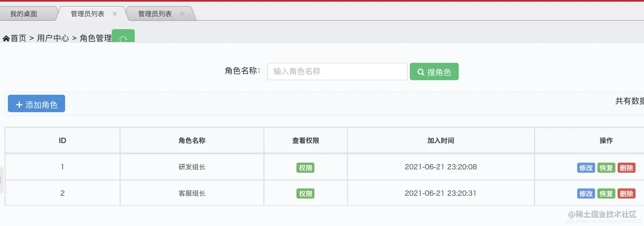644x226 pixels.
Task: Click the 查看权限 column header
Action: (x=306, y=140)
